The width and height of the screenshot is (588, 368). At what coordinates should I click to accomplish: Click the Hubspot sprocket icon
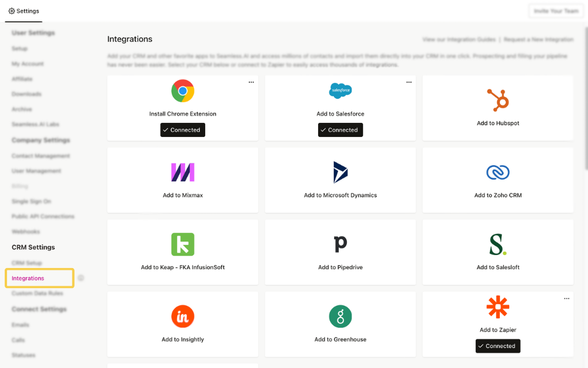pyautogui.click(x=497, y=100)
